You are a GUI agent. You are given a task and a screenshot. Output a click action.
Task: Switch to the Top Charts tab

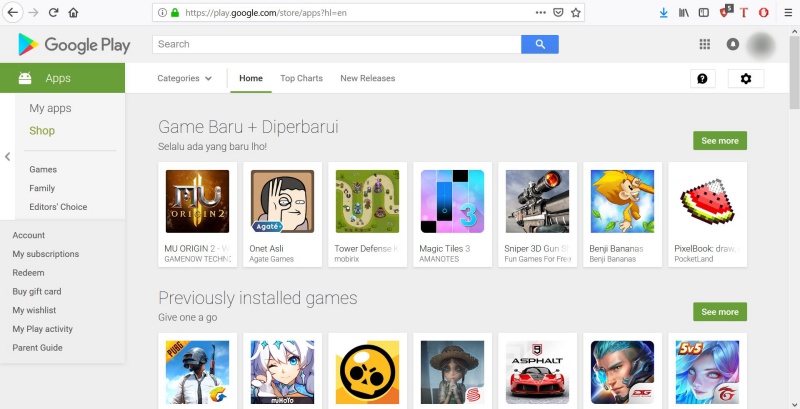click(302, 78)
